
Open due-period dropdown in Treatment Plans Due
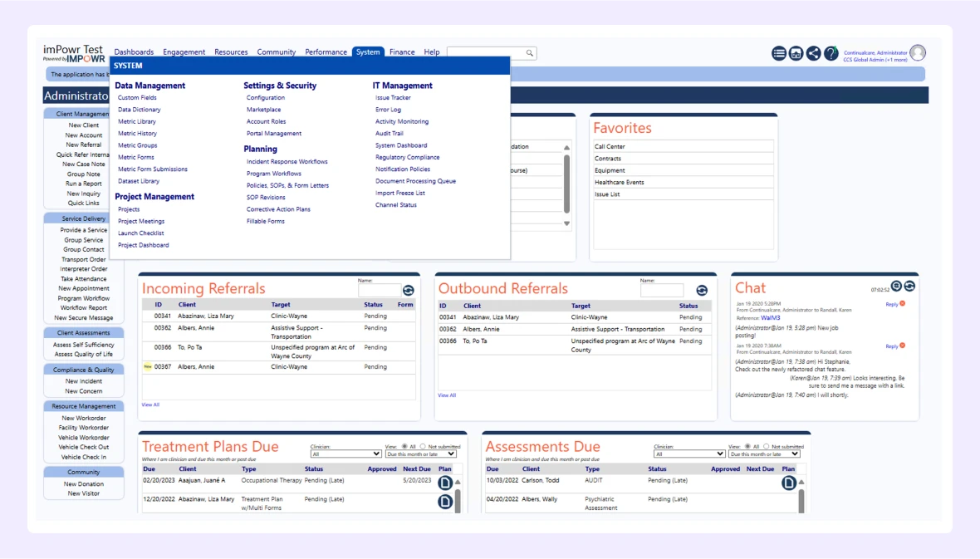pos(420,454)
